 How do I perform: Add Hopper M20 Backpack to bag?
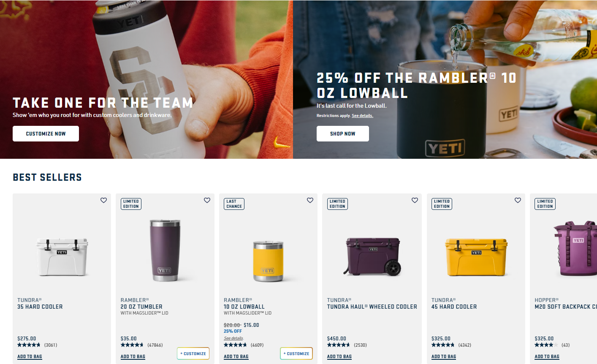pyautogui.click(x=547, y=356)
